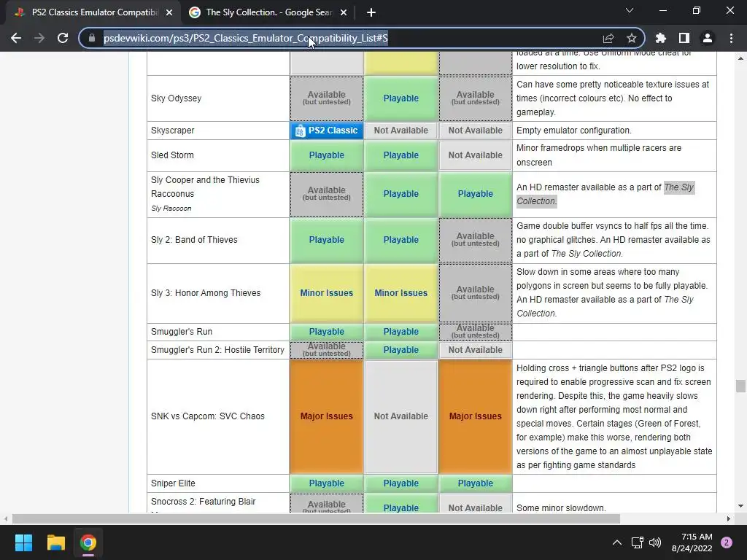Select the Sniper Elite title

point(173,483)
